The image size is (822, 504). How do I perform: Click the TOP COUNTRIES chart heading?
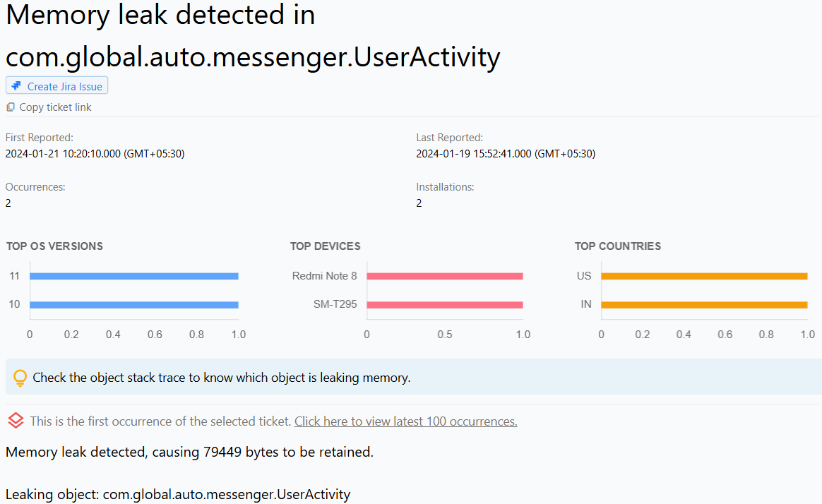click(617, 246)
